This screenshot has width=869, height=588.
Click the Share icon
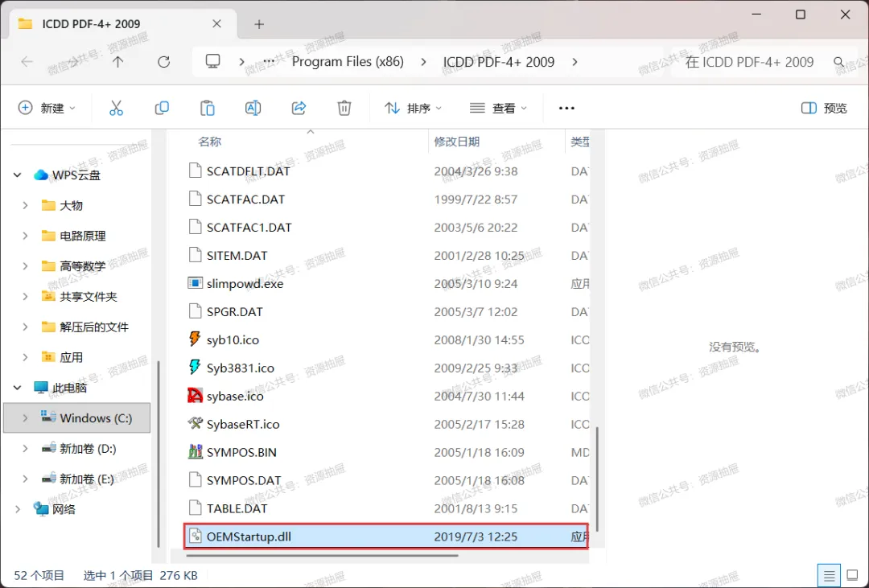[299, 108]
